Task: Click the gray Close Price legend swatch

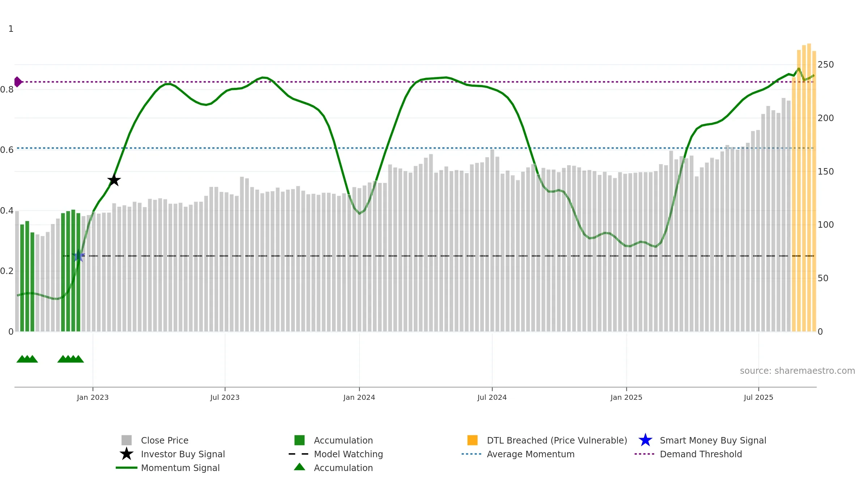Action: (x=127, y=440)
